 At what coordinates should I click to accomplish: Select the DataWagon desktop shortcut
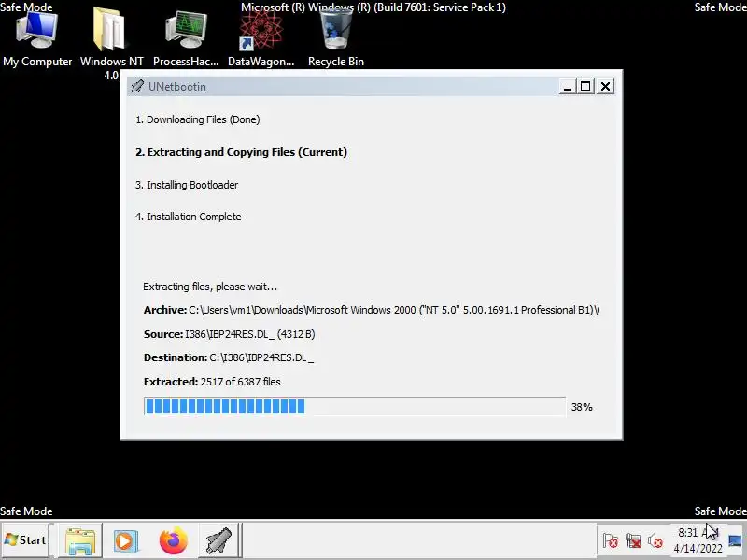[x=261, y=39]
